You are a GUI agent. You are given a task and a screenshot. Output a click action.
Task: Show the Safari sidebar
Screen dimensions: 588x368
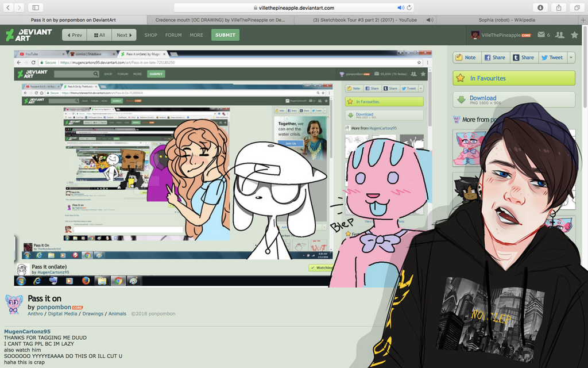coord(36,7)
